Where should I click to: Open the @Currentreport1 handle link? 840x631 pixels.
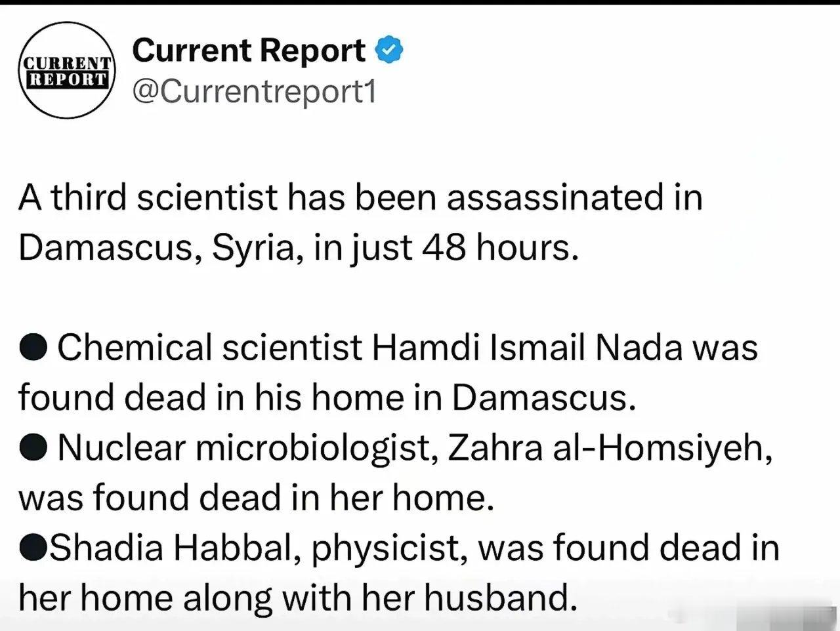[x=255, y=91]
